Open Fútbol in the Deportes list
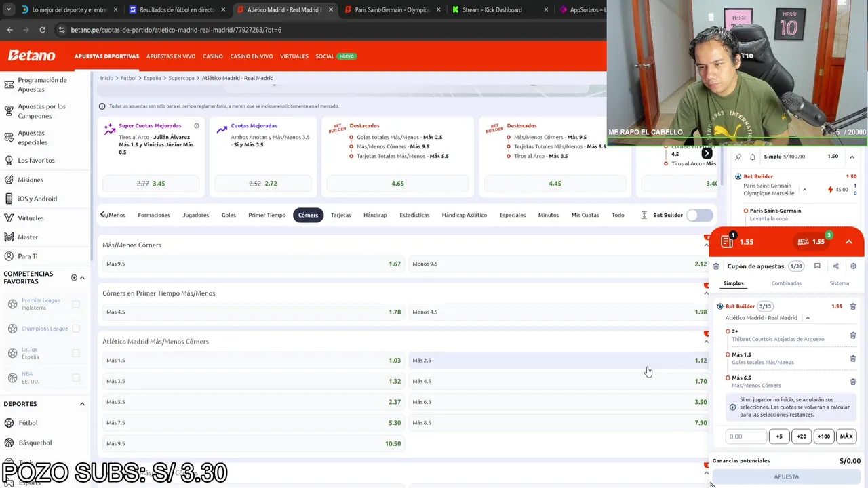 28,423
